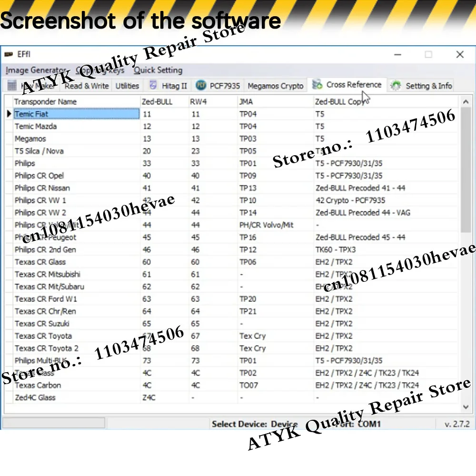Click the vertical scrollbar thumb
This screenshot has width=476, height=476.
tap(466, 170)
